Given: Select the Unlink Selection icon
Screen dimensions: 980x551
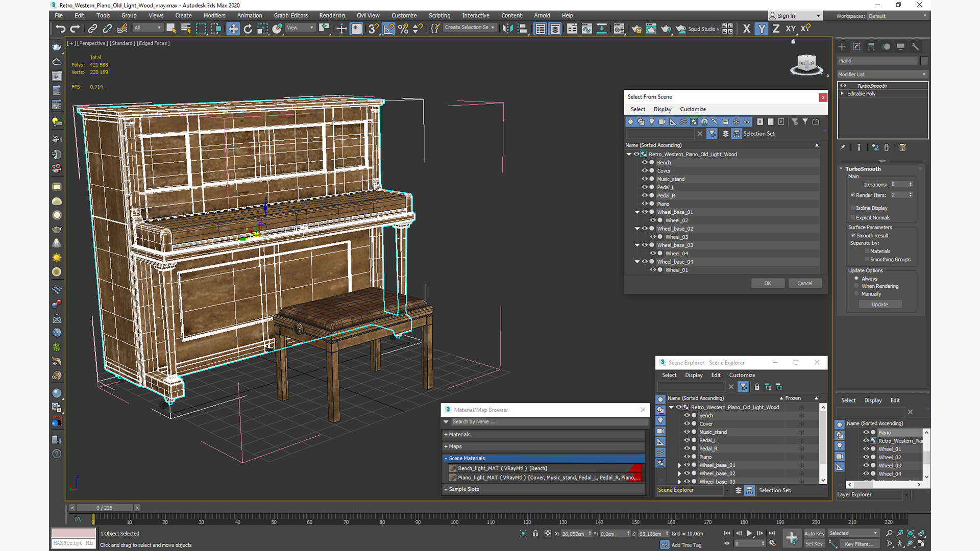Looking at the screenshot, I should (107, 29).
